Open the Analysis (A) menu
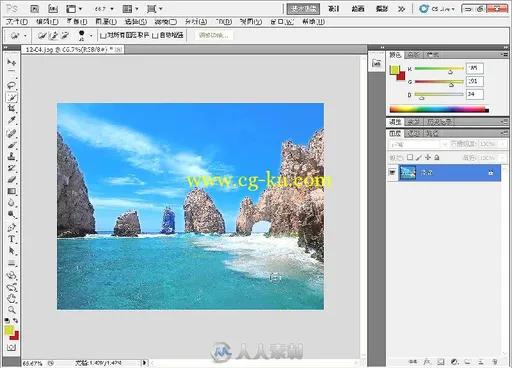 point(196,22)
